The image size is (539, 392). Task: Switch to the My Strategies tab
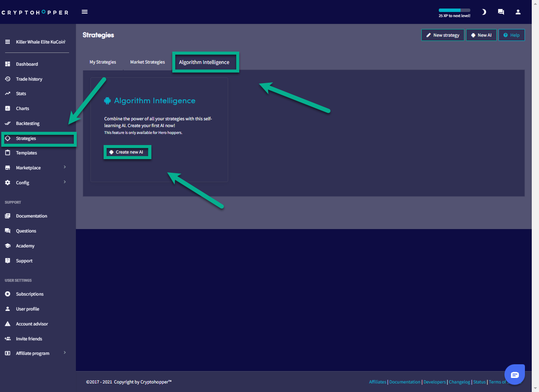click(103, 62)
